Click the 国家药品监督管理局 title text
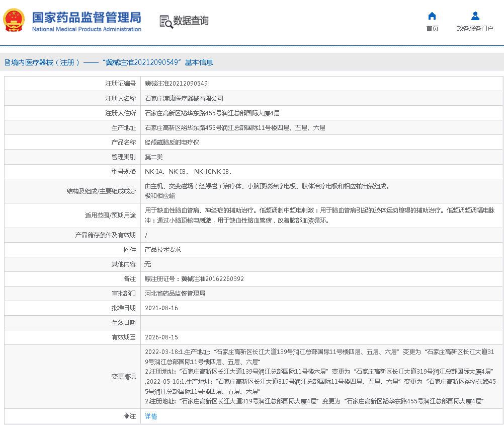This screenshot has width=504, height=425. point(87,17)
